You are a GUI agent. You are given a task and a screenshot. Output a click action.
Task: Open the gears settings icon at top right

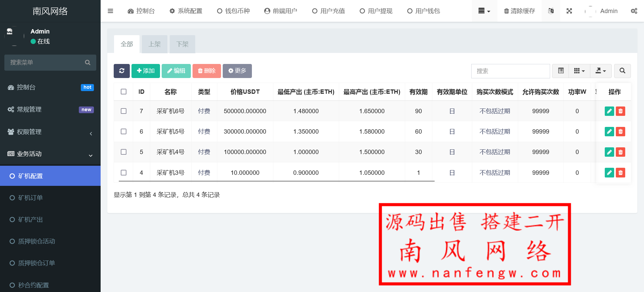634,11
